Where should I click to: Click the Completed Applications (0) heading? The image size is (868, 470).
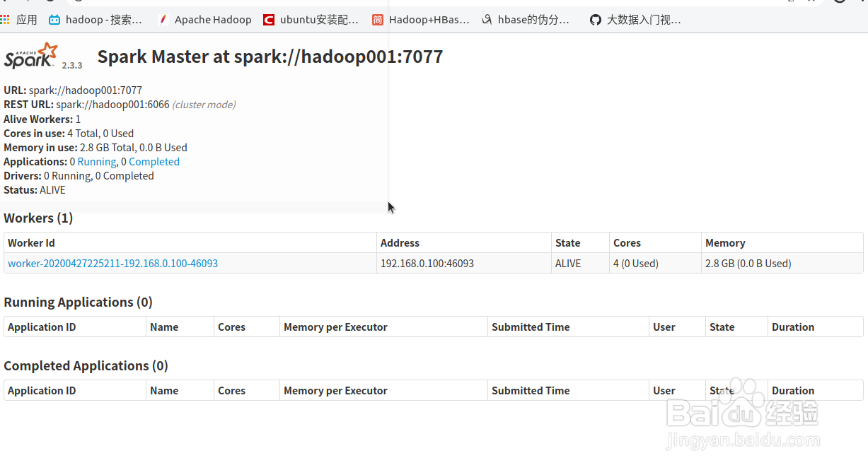(86, 366)
